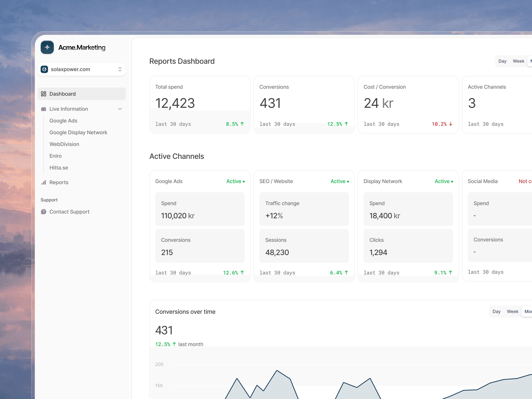Open the Google Ads Spend 110,020 kr tile
Viewport: 532px width, 399px height.
tap(200, 209)
